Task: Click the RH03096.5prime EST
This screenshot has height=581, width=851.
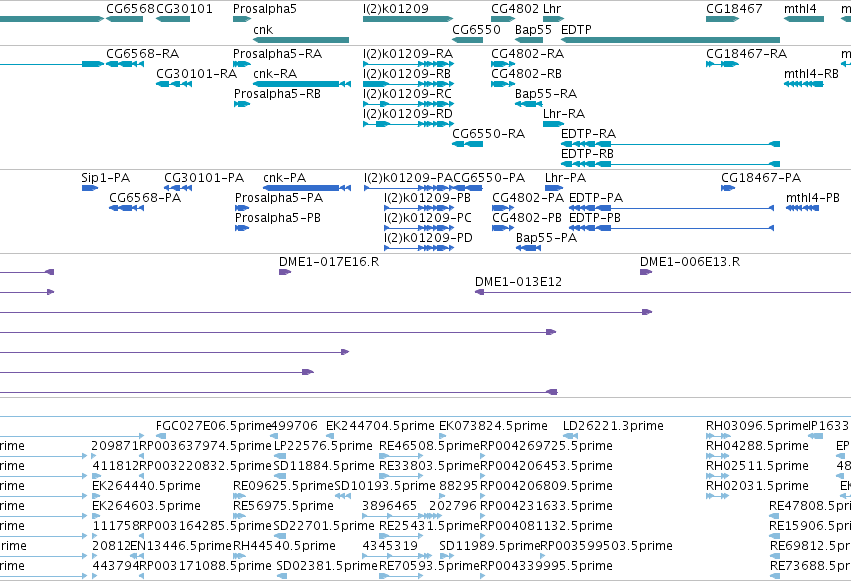Action: pyautogui.click(x=717, y=436)
